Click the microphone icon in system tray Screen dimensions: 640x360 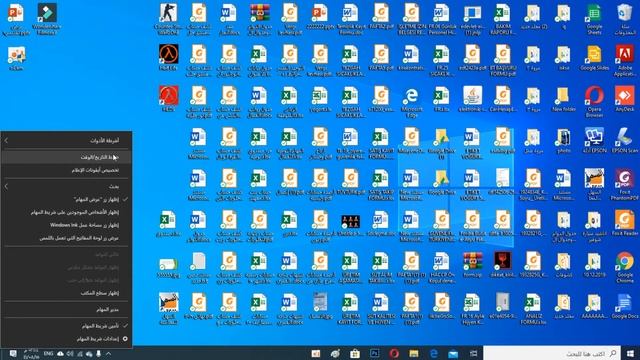(98, 353)
